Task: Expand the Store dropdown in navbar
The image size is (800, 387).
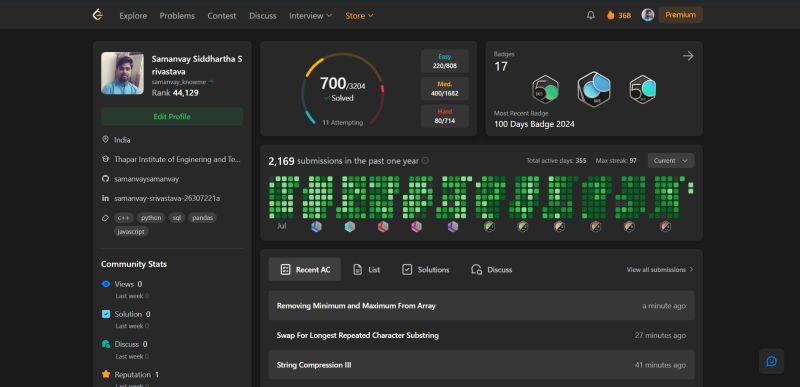Action: pos(359,15)
